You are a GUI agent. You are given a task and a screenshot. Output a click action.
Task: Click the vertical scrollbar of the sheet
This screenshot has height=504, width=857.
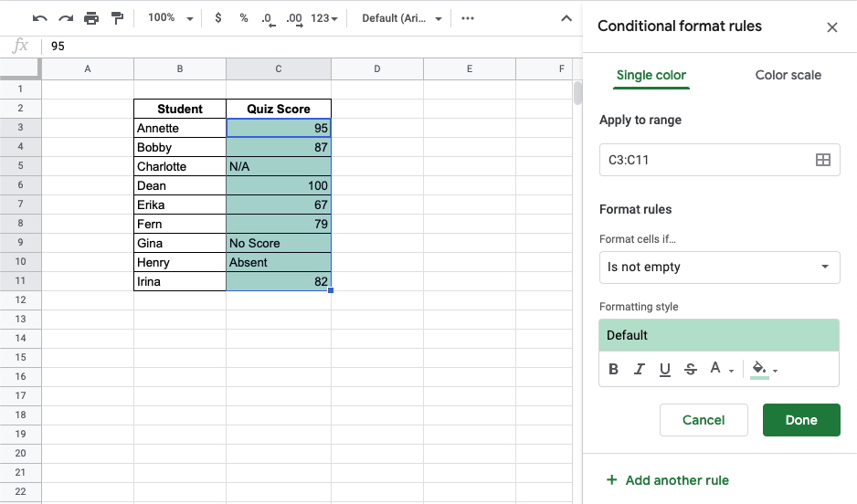[x=577, y=93]
